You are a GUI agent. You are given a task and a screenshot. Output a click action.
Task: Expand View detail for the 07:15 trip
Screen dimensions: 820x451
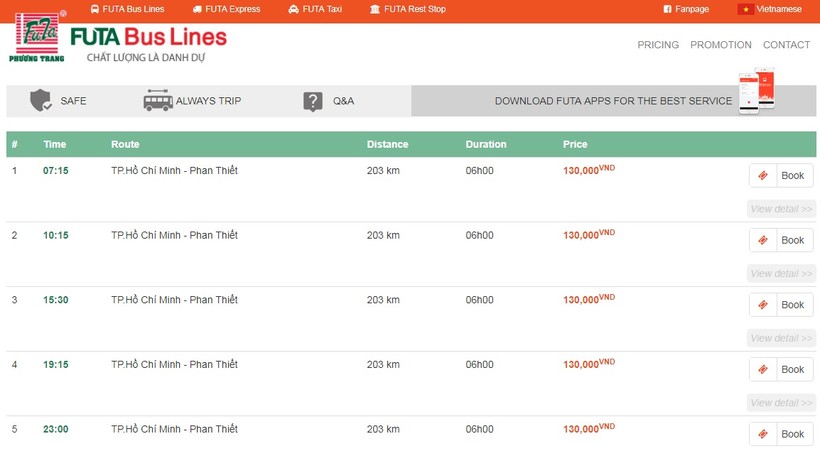click(781, 209)
